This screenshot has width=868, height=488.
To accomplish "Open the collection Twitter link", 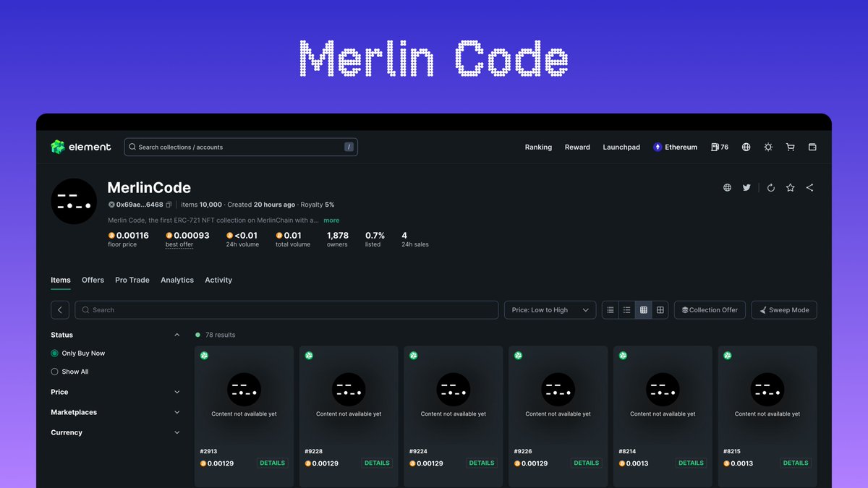I will [x=746, y=187].
